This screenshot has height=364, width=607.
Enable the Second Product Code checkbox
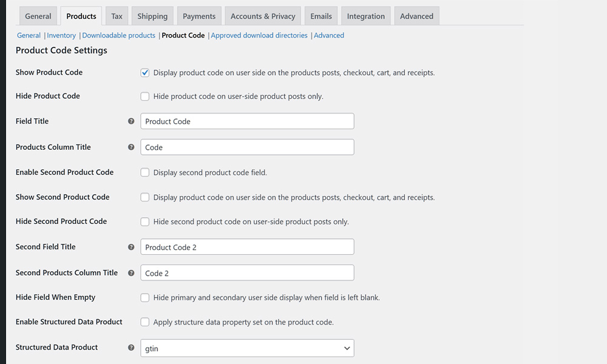(x=145, y=172)
